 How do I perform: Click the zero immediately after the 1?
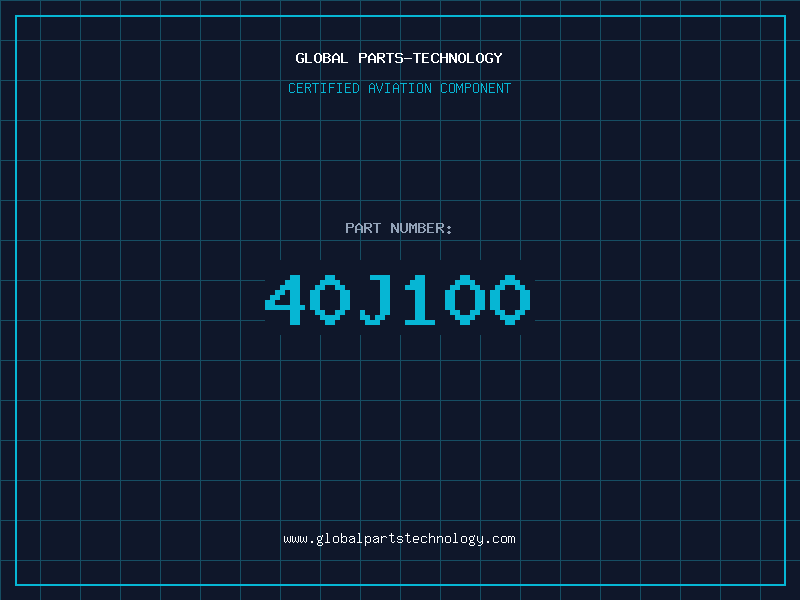pos(465,299)
